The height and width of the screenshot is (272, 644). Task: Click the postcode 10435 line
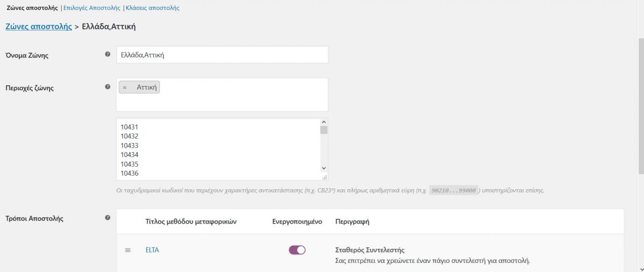[129, 164]
